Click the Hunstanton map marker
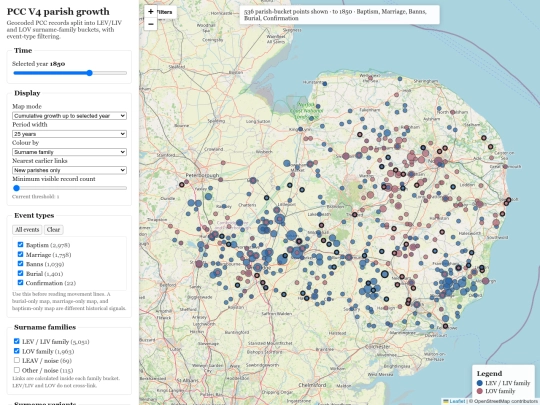540x405 pixels. coord(324,84)
